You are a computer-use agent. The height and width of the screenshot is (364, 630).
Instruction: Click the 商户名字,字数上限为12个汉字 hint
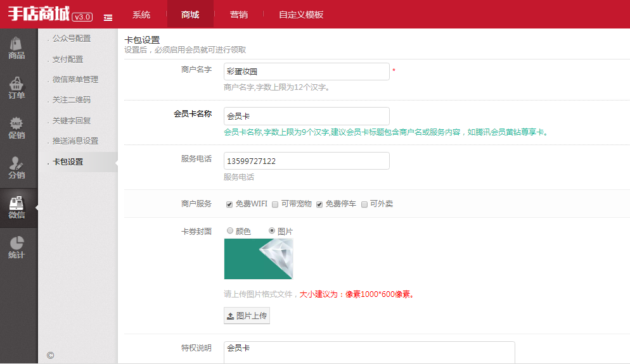click(x=277, y=87)
